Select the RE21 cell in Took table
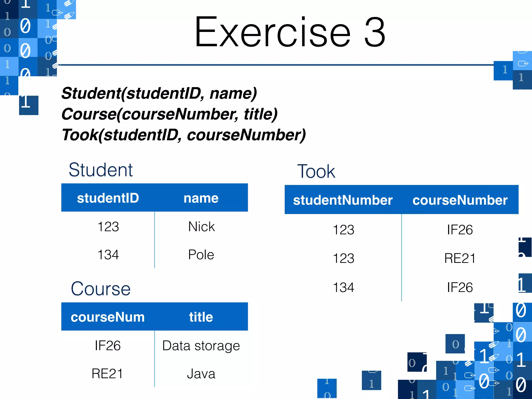This screenshot has width=532, height=399. [x=460, y=258]
